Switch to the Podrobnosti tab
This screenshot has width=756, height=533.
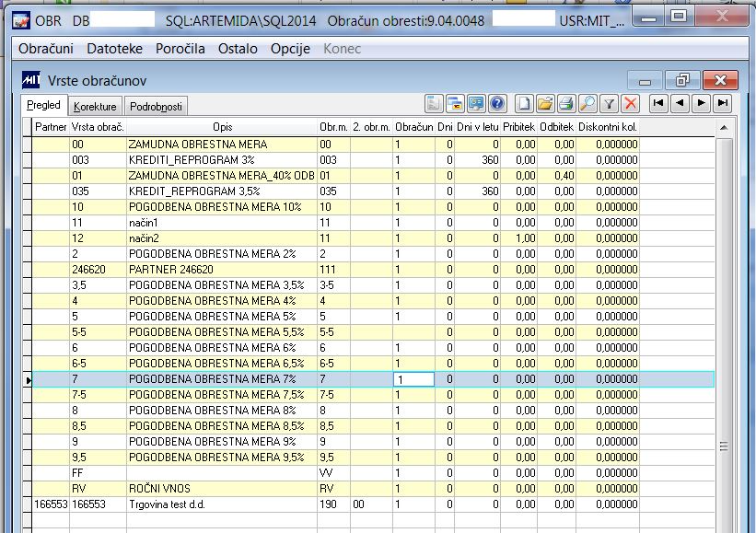pos(157,107)
